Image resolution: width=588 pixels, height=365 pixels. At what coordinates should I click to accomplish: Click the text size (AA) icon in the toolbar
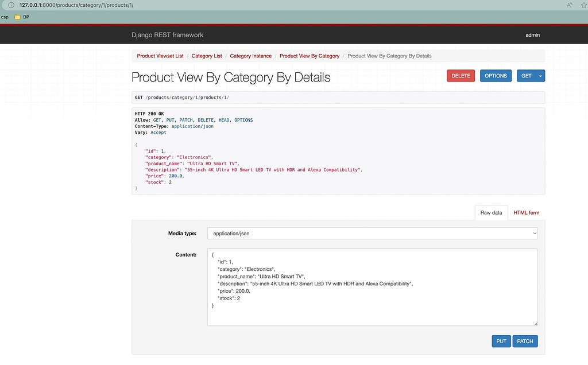568,5
